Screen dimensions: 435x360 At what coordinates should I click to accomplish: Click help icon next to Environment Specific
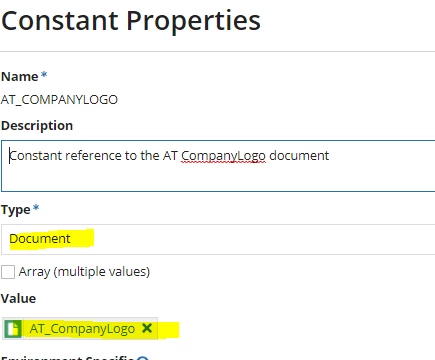click(x=143, y=359)
